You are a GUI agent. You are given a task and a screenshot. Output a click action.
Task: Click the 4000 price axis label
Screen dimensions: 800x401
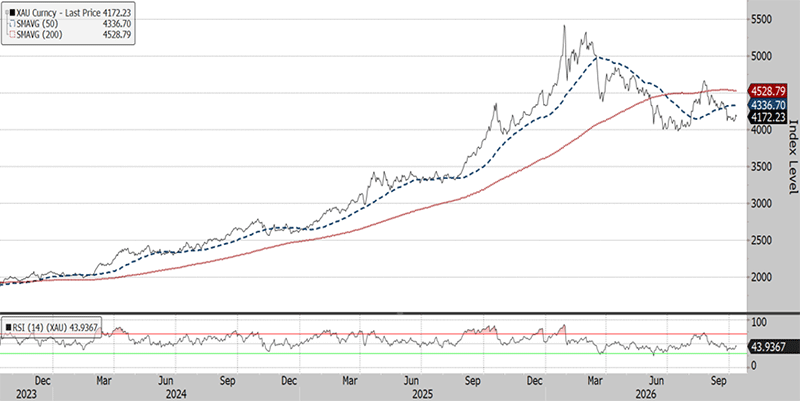(x=762, y=130)
